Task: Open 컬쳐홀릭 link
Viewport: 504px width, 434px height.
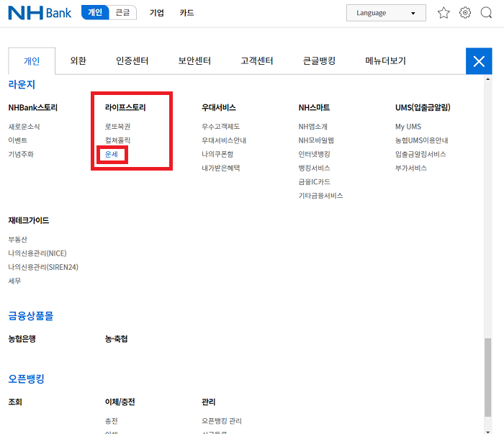Action: [117, 140]
